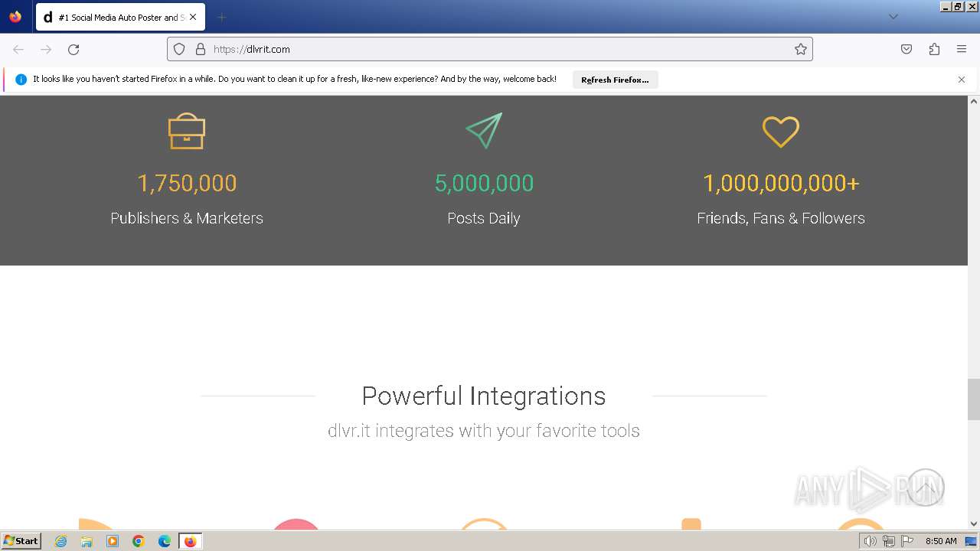Open Firefox application hamburger menu

(x=962, y=49)
